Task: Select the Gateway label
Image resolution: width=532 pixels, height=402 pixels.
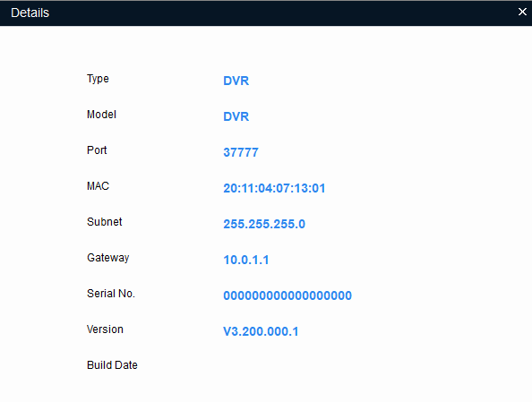Action: point(107,258)
